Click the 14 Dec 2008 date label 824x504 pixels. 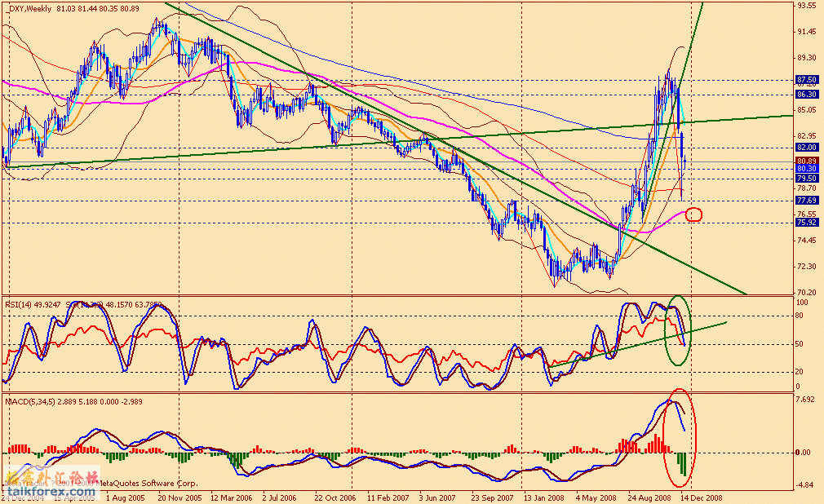(702, 497)
